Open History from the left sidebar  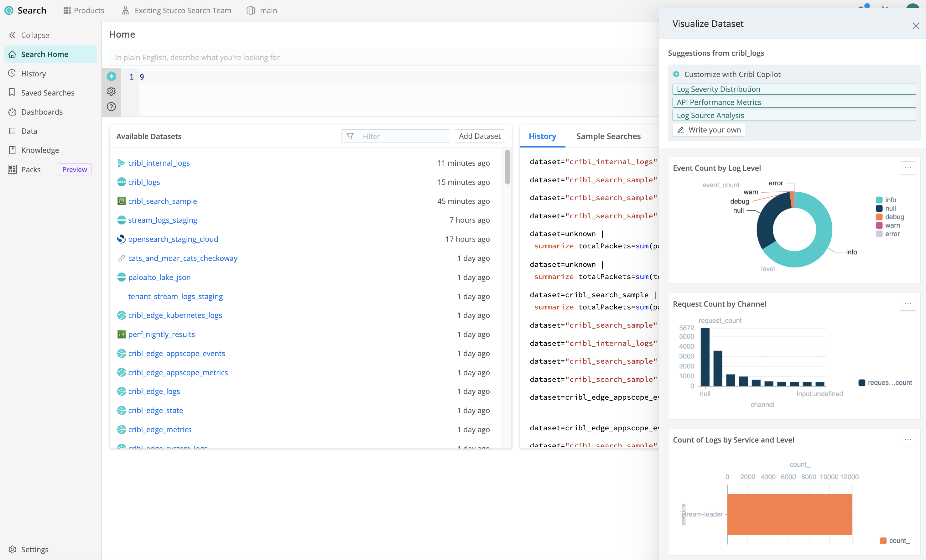click(34, 73)
